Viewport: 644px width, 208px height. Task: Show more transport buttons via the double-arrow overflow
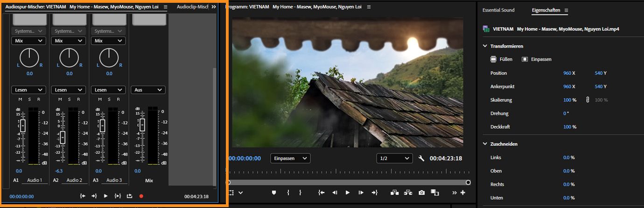coord(455,193)
